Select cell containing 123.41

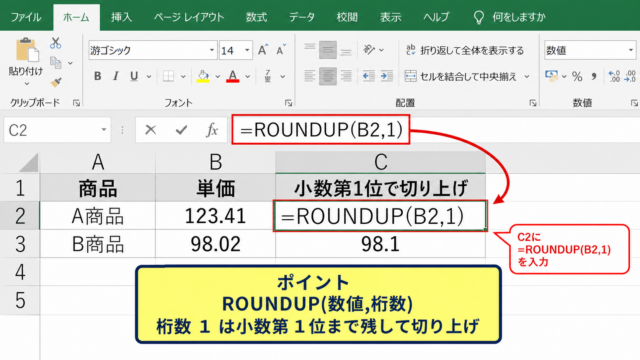[216, 216]
